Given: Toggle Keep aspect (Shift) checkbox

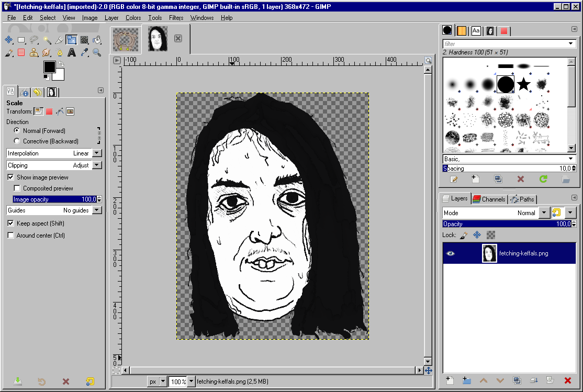Looking at the screenshot, I should (x=11, y=223).
